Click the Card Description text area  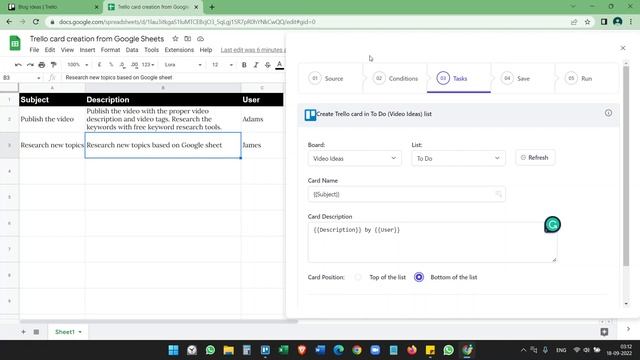coord(432,242)
